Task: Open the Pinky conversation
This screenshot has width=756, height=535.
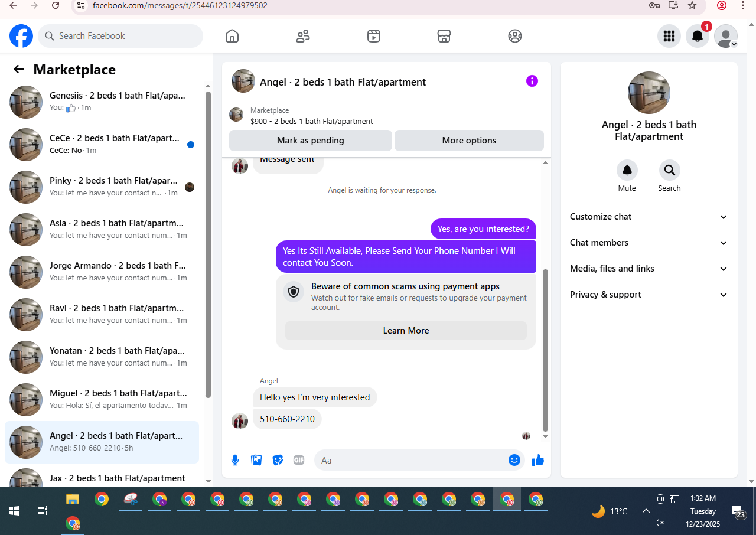Action: 102,187
